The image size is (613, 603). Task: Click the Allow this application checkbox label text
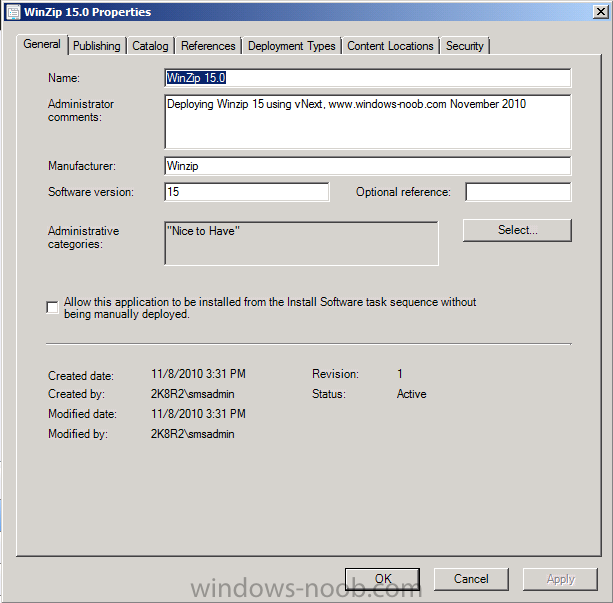[x=270, y=308]
